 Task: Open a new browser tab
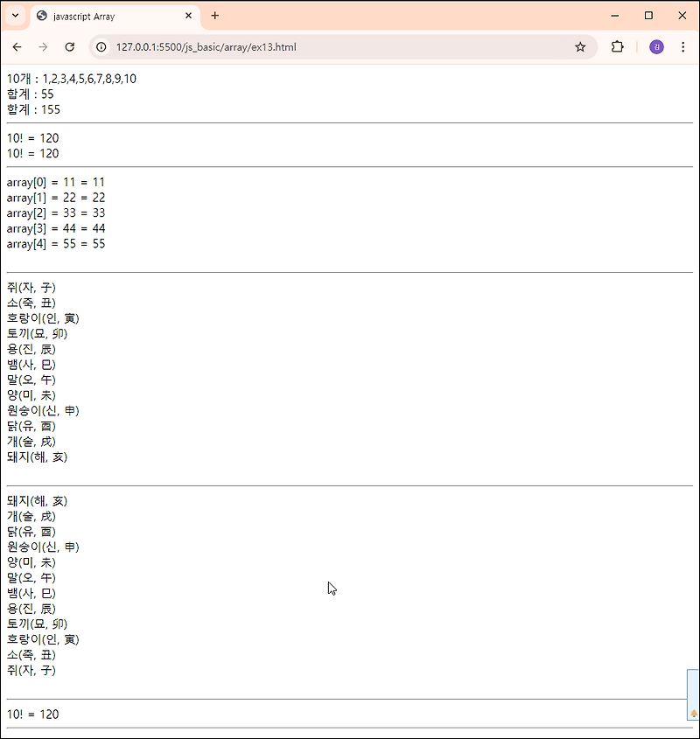tap(215, 15)
